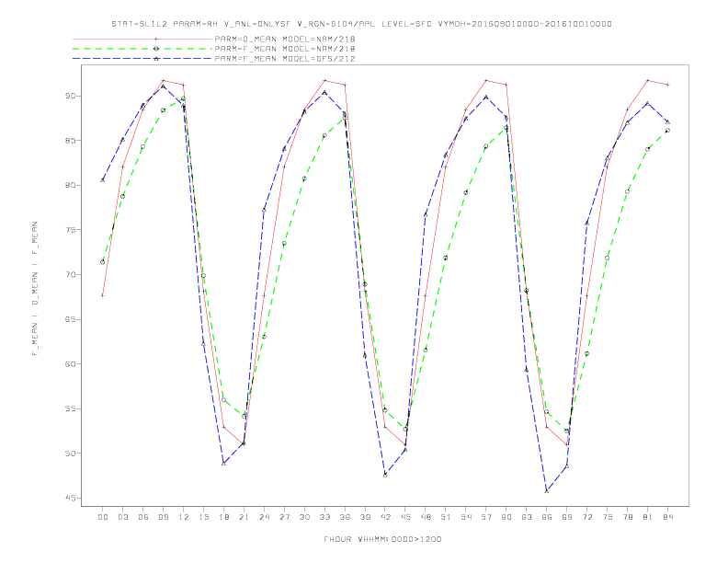728x563 pixels.
Task: Click x-axis forecast hour label 15
Action: point(203,517)
